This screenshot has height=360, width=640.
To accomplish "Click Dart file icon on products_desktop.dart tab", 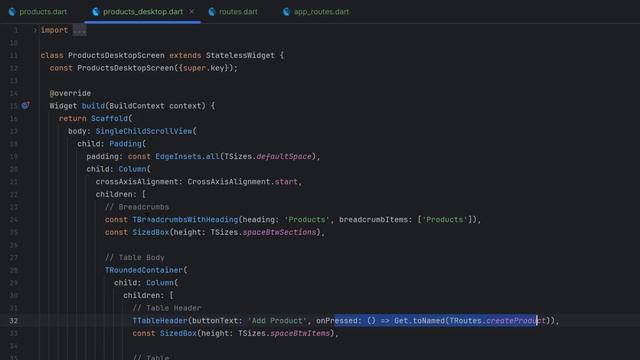I will 96,12.
